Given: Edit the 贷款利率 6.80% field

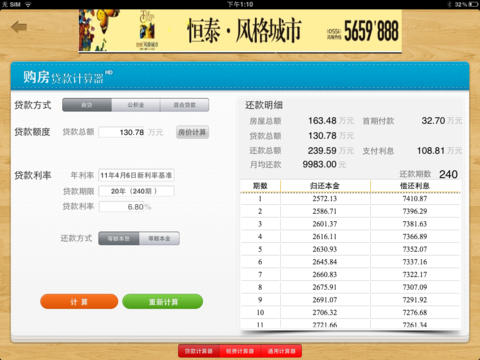Looking at the screenshot, I should point(122,207).
